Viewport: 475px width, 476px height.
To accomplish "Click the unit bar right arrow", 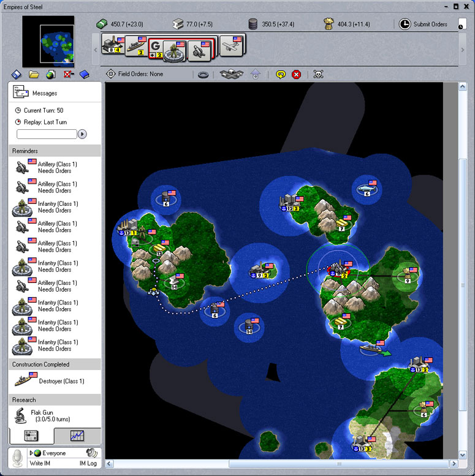I will click(x=463, y=50).
